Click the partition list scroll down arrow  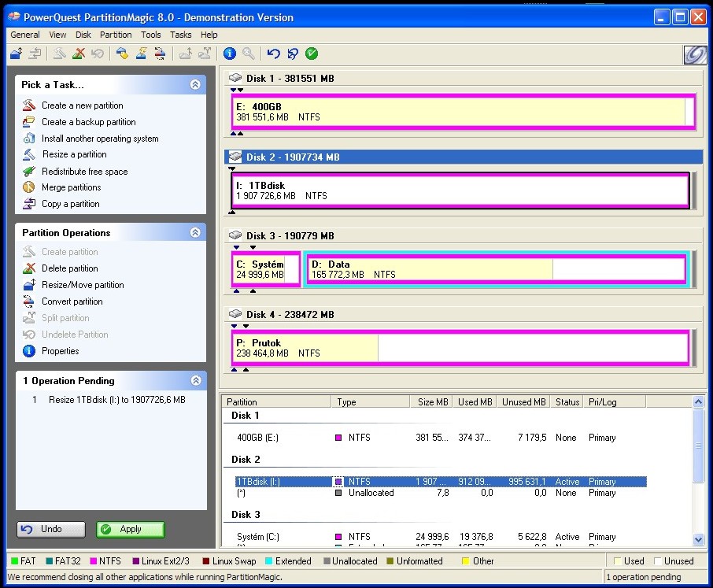coord(698,539)
